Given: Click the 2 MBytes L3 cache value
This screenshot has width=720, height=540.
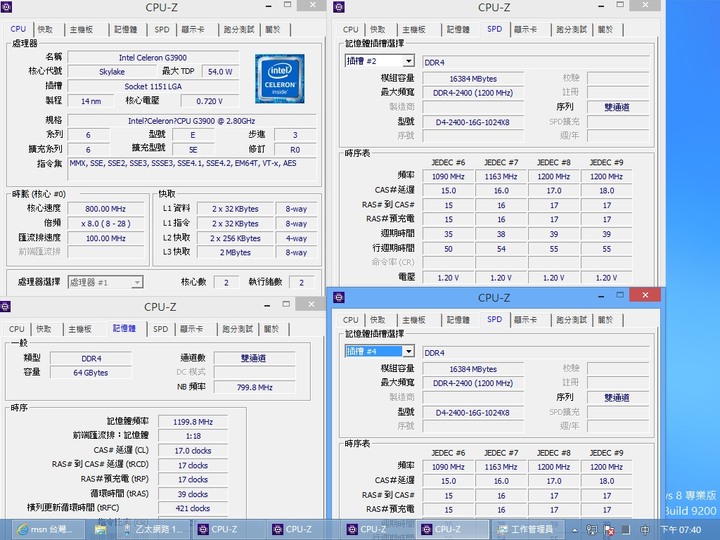Looking at the screenshot, I should point(235,253).
